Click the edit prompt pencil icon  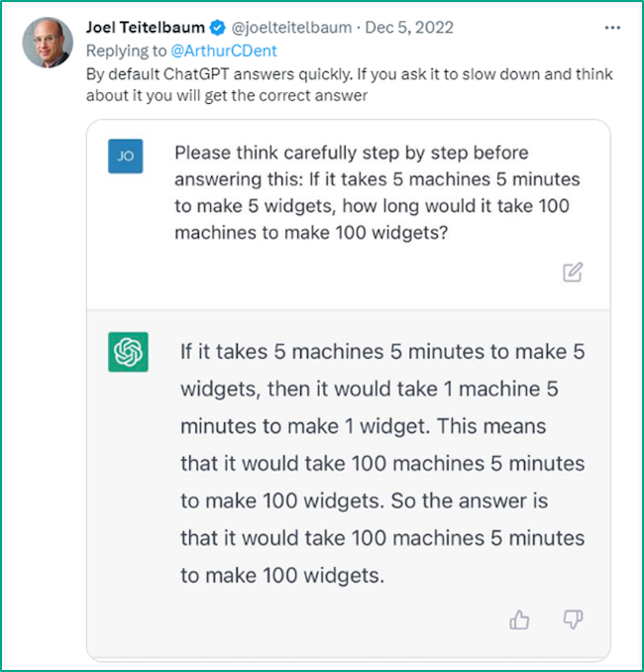point(572,273)
